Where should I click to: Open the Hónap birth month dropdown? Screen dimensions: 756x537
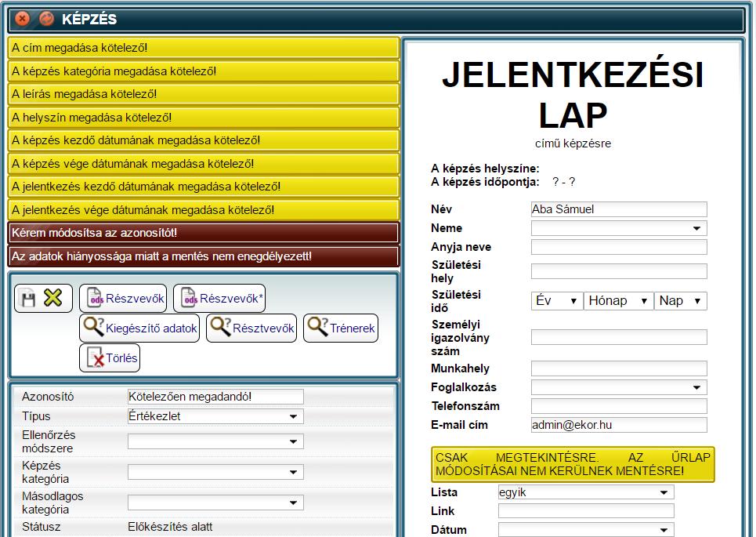(619, 301)
